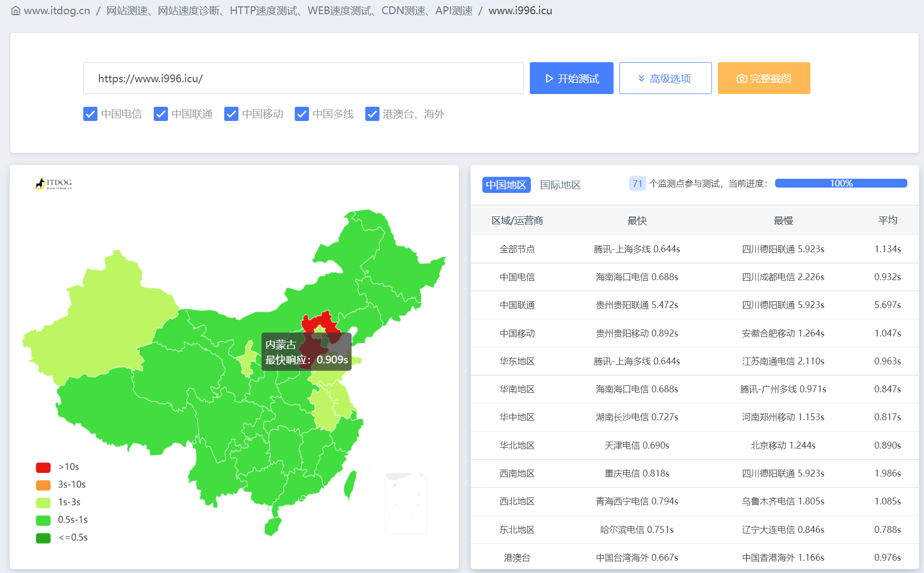
Task: Click the green 0.5s-1s legend marker
Action: tap(43, 520)
